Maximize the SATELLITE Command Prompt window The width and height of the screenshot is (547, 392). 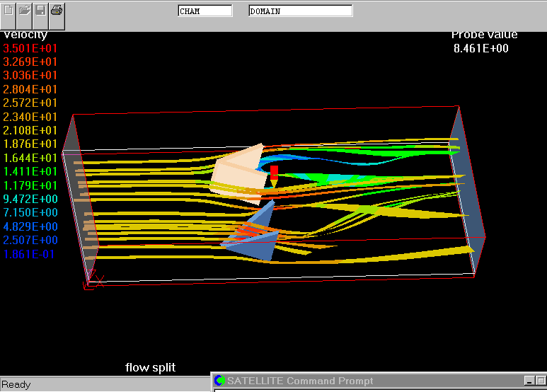pos(541,381)
